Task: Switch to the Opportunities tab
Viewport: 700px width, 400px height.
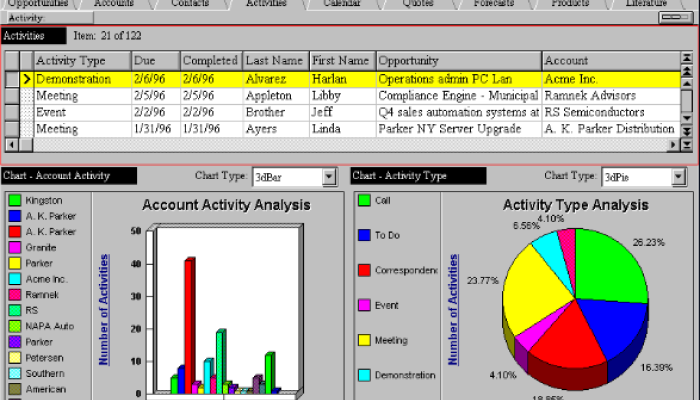Action: 38,4
